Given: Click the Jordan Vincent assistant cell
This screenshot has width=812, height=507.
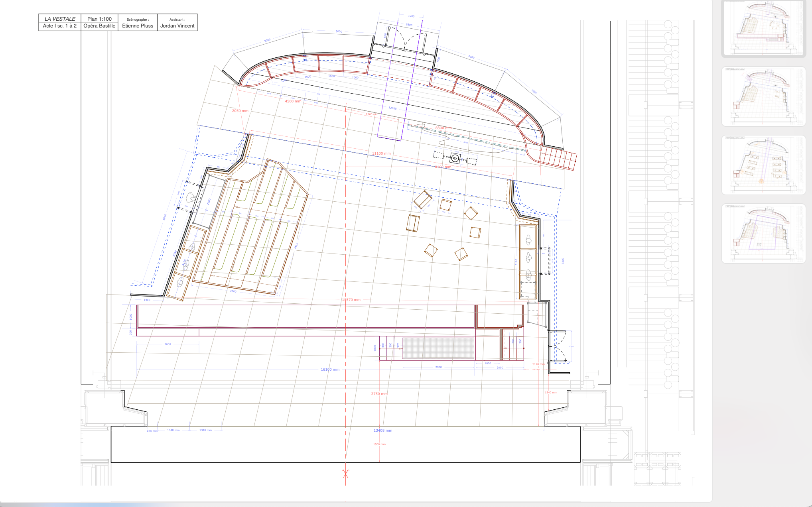Looking at the screenshot, I should click(177, 26).
